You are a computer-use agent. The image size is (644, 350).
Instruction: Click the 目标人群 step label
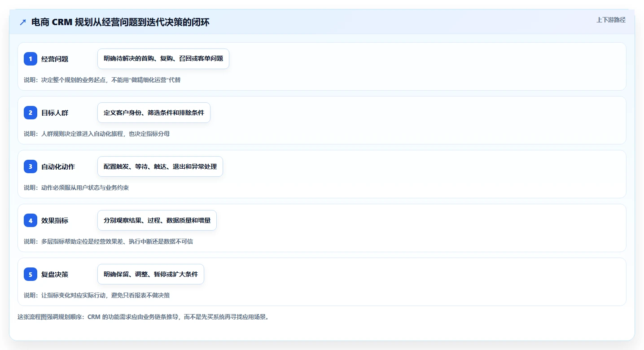pyautogui.click(x=55, y=113)
